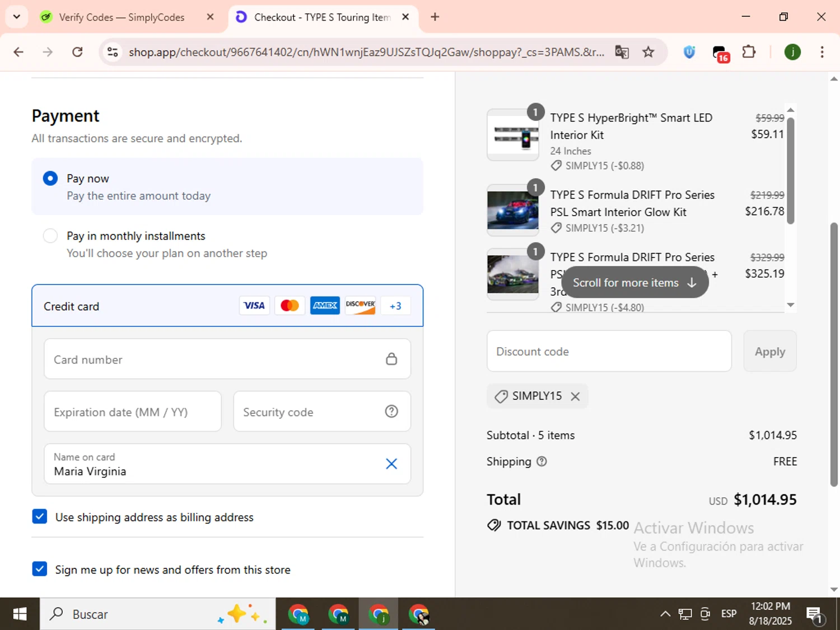
Task: Open the security code help icon
Action: pyautogui.click(x=391, y=412)
